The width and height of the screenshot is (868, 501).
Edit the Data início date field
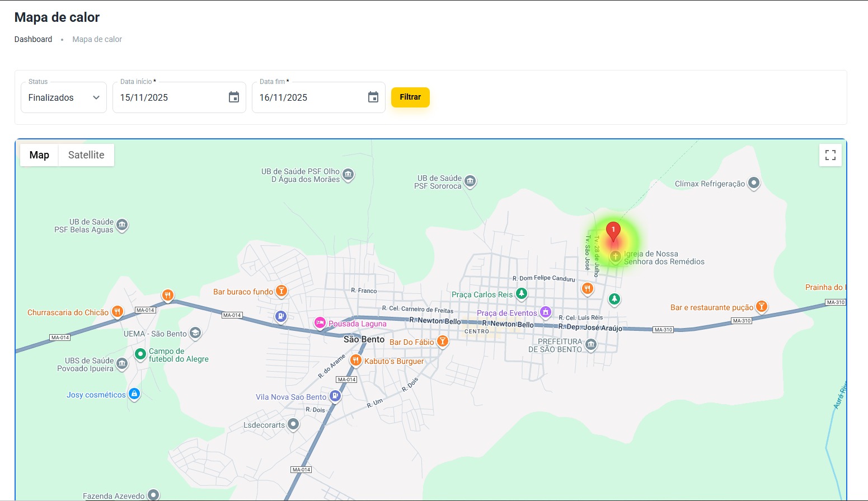pos(179,97)
